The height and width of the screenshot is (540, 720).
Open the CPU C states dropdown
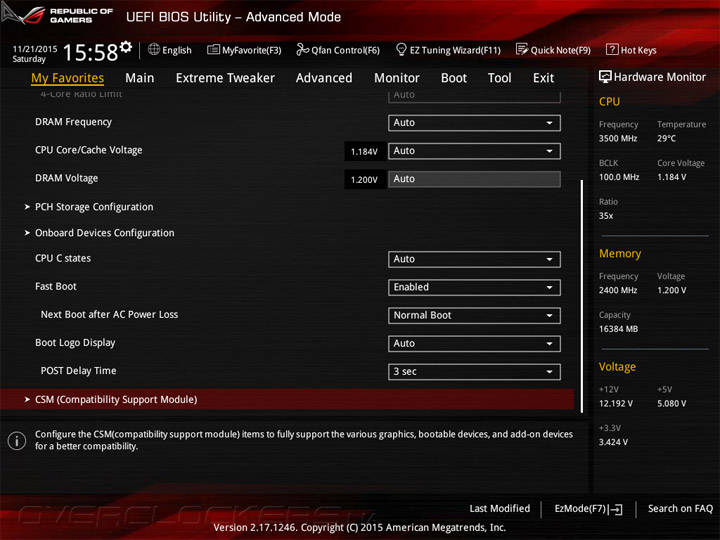[474, 259]
